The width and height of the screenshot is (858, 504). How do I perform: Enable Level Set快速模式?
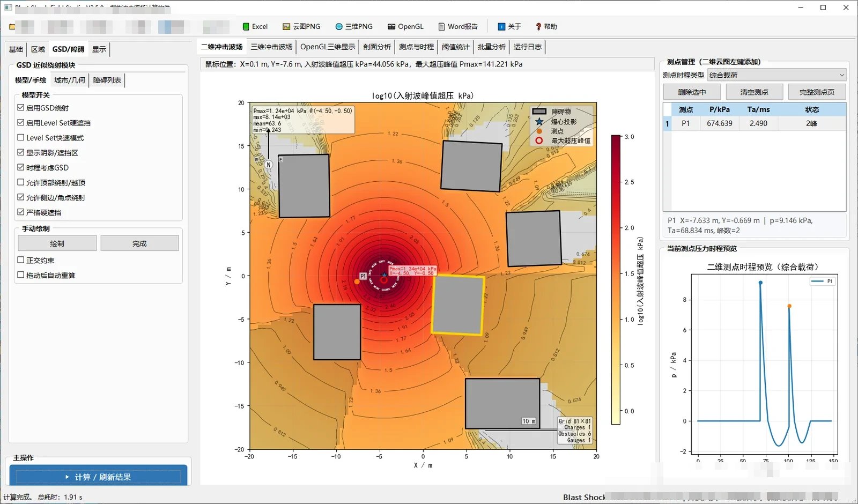[21, 138]
